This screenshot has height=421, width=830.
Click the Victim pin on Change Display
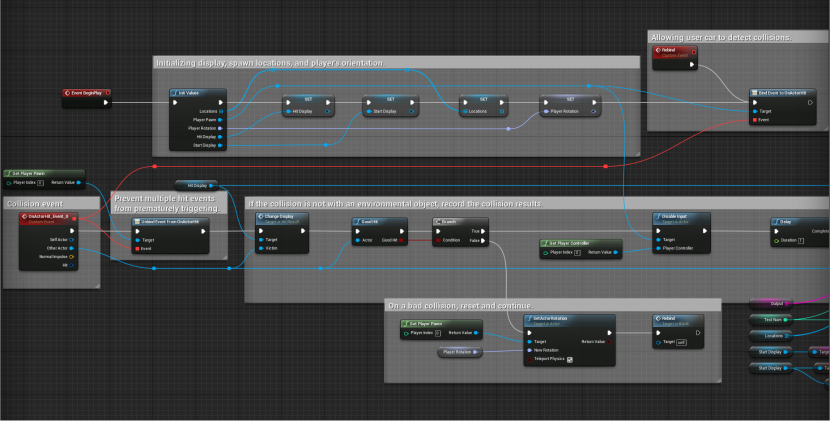261,248
